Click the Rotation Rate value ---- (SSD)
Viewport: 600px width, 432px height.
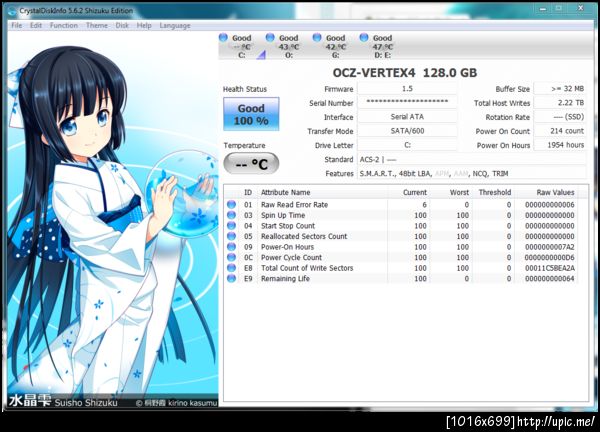pos(560,117)
